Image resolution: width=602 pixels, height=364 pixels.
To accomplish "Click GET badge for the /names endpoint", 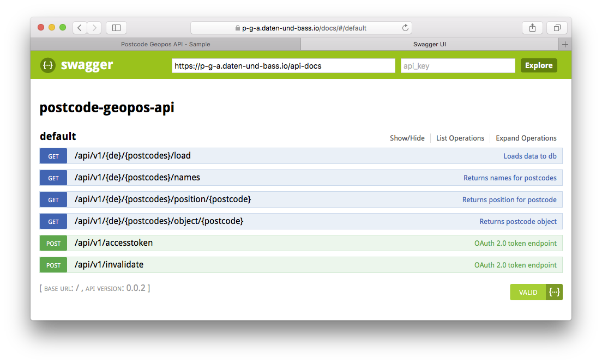I will click(53, 178).
